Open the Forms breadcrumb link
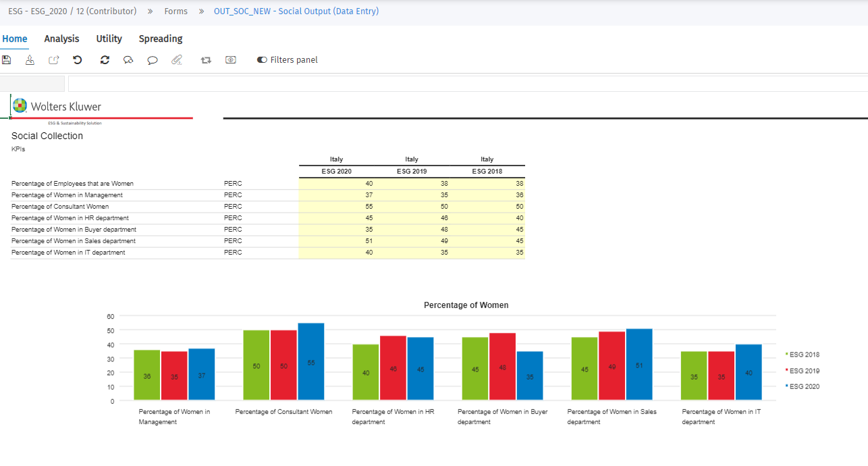The width and height of the screenshot is (868, 466). (175, 11)
